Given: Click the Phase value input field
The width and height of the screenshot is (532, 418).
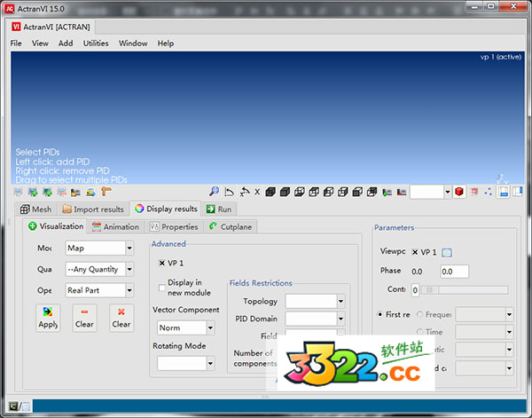Looking at the screenshot, I should point(453,272).
